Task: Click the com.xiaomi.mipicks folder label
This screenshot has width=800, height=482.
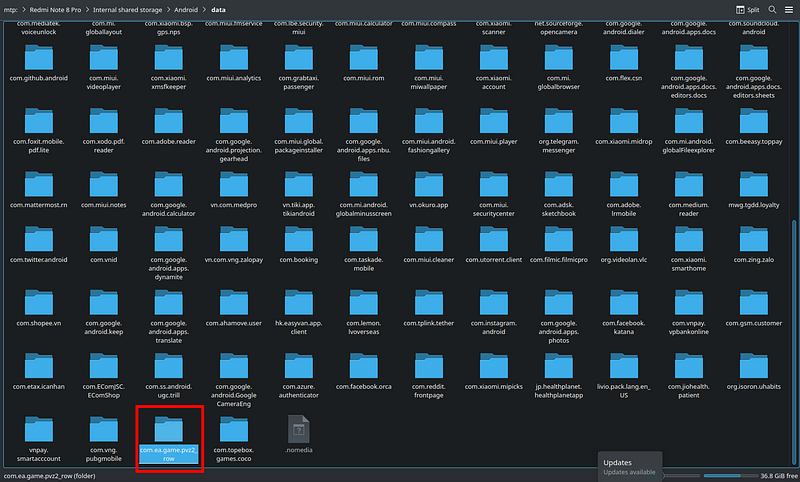Action: click(x=494, y=386)
